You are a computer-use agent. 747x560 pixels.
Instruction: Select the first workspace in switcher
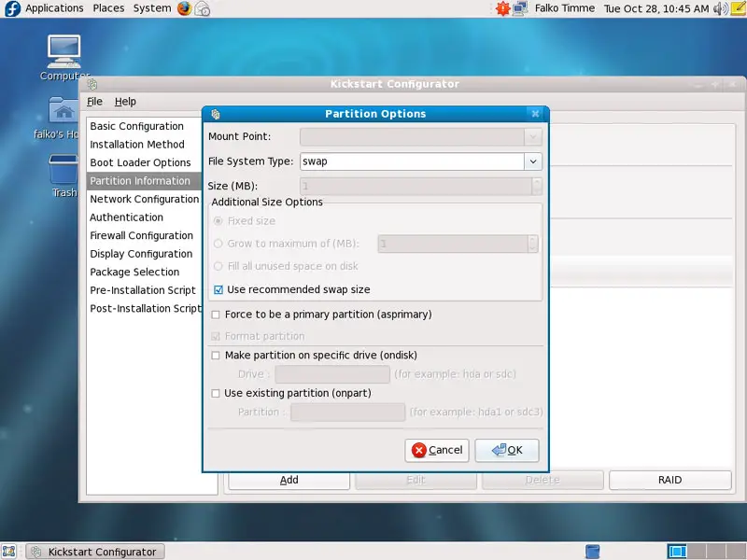coord(677,552)
